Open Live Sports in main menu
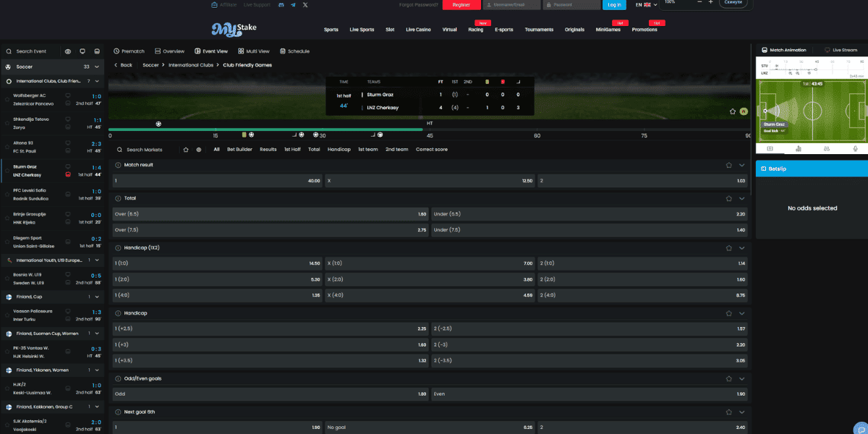Viewport: 868px width, 434px height. tap(362, 30)
